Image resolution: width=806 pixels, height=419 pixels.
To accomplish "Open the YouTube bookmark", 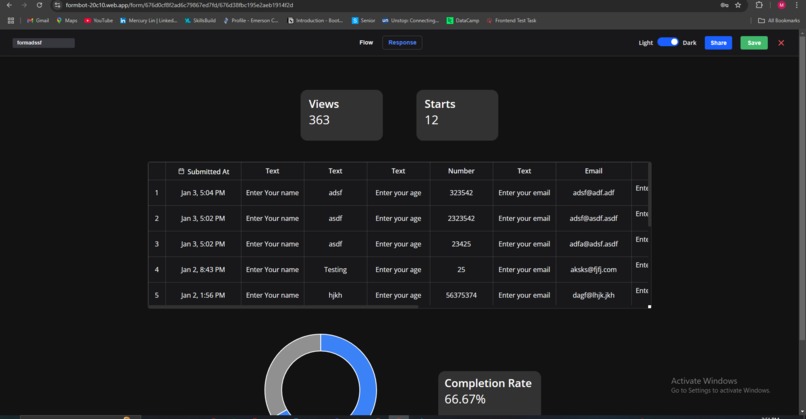I will click(x=98, y=21).
